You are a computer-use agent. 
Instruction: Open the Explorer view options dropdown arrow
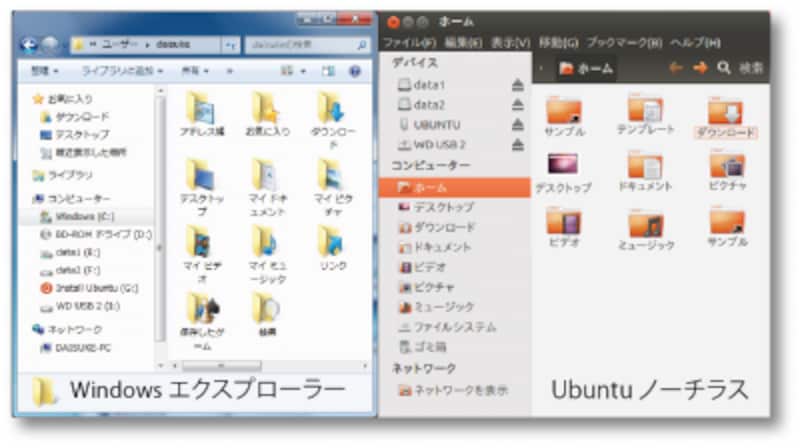point(303,71)
